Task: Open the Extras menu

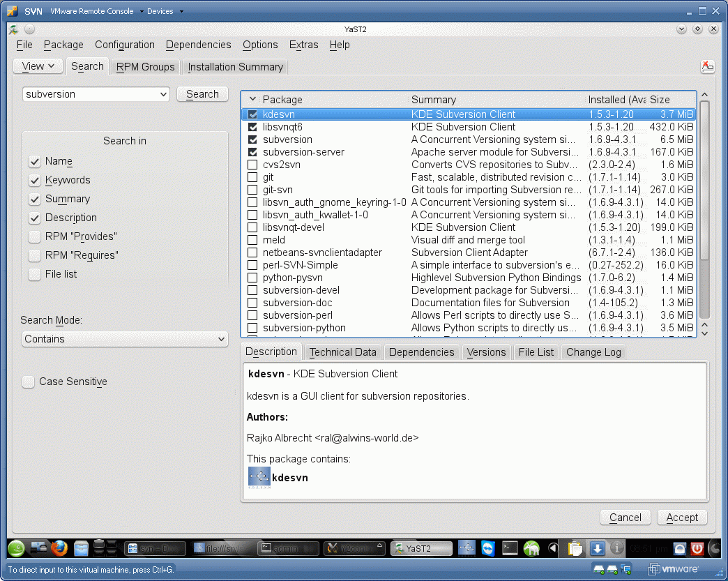Action: (303, 45)
